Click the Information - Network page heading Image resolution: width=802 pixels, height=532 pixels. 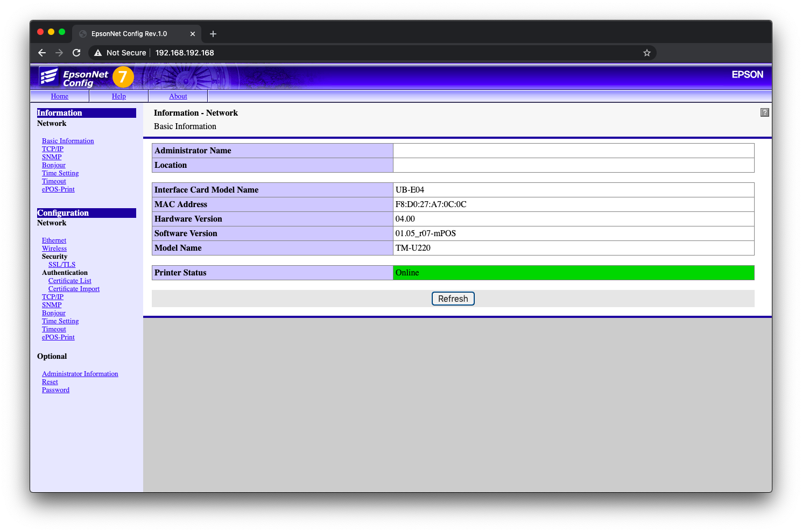pos(196,113)
